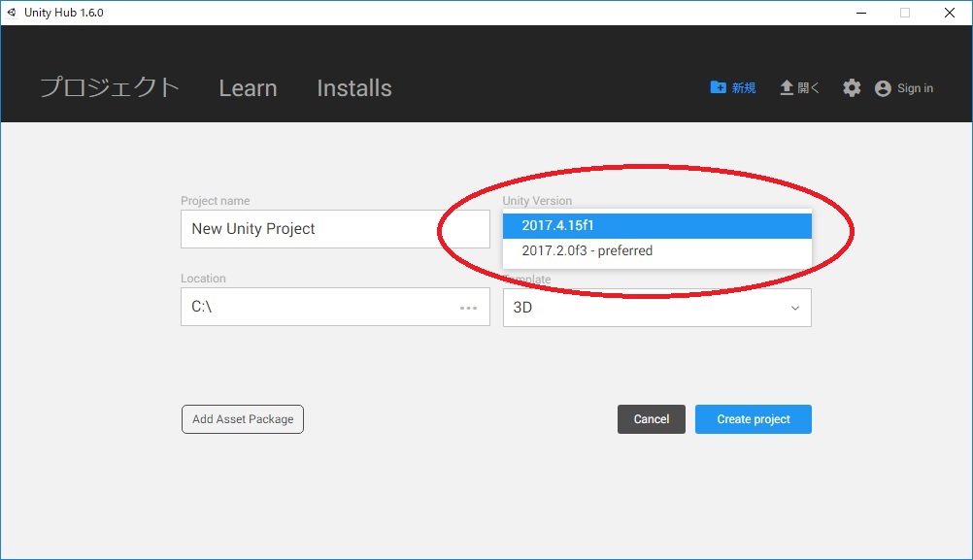Minimize the Unity Hub window

(x=860, y=13)
